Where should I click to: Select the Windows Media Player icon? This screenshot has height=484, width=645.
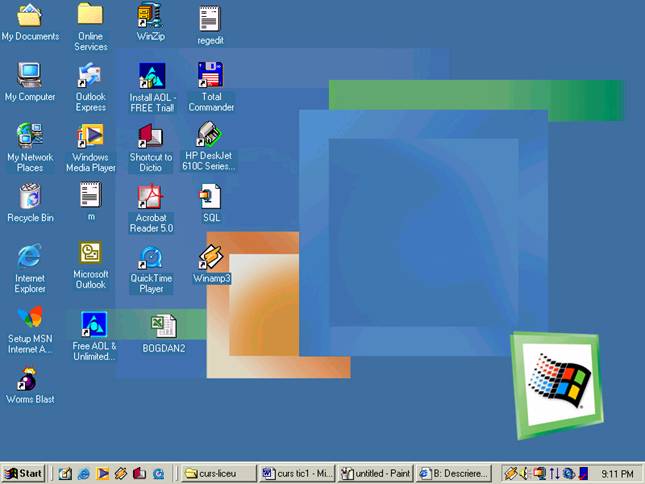coord(91,136)
